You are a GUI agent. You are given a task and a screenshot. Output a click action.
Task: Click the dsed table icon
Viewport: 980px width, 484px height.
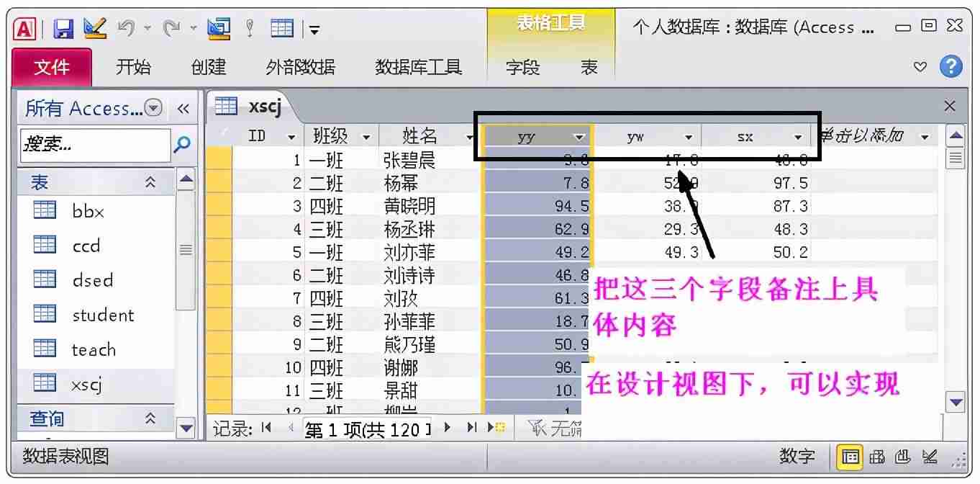point(45,279)
